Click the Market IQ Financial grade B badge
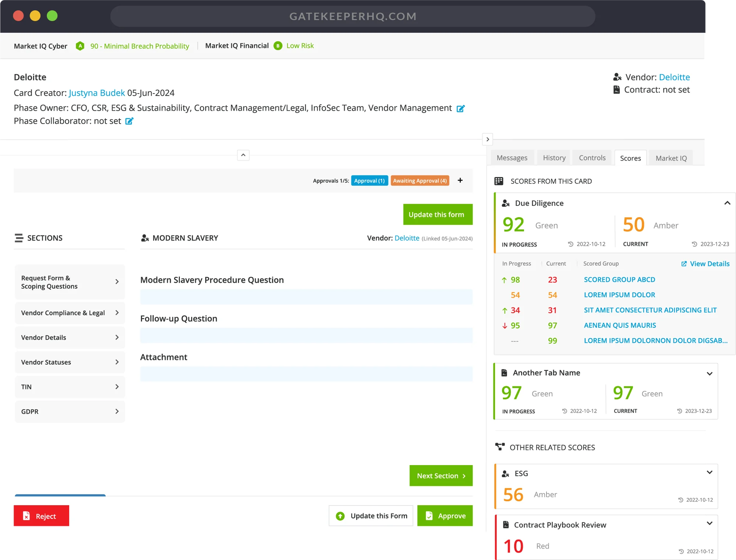Screen dimensions: 736x560 coord(278,46)
